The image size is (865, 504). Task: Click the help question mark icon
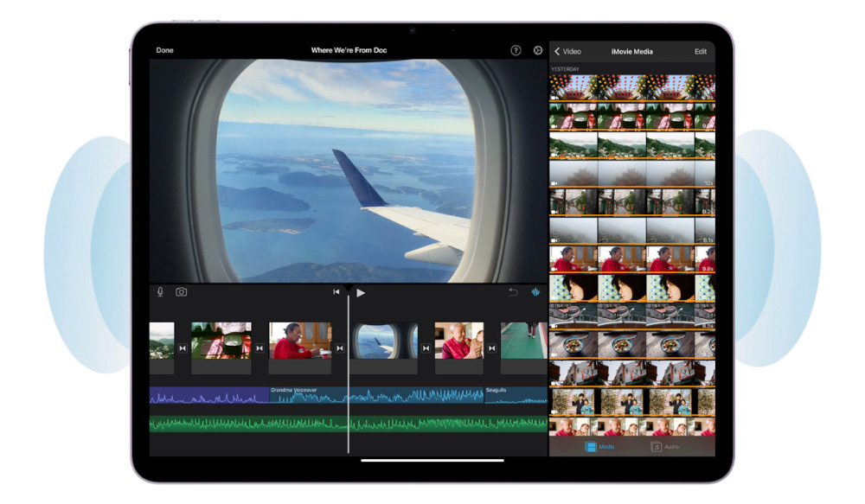click(x=516, y=51)
